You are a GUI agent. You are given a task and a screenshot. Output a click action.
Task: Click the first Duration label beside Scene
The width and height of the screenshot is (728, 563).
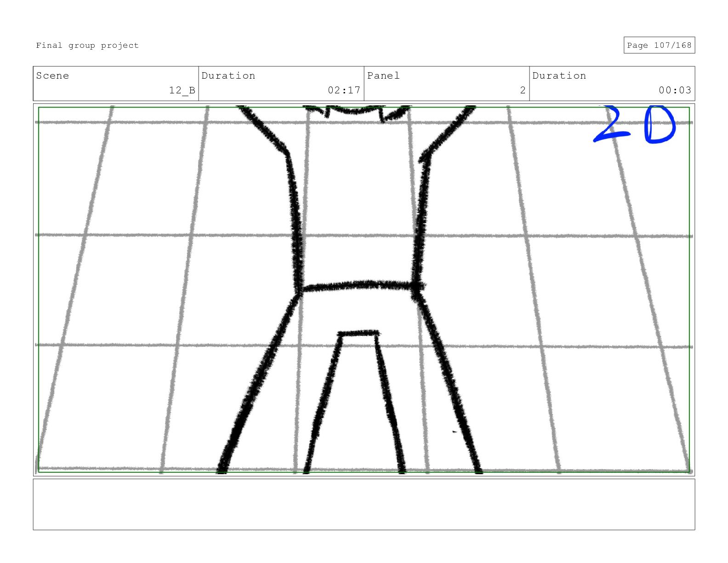pos(228,75)
